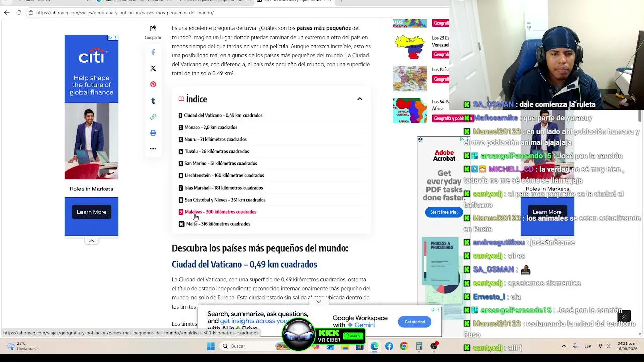This screenshot has width=644, height=362.
Task: Jump to Mónaco – 2,0 km cuadrados
Action: [x=211, y=127]
